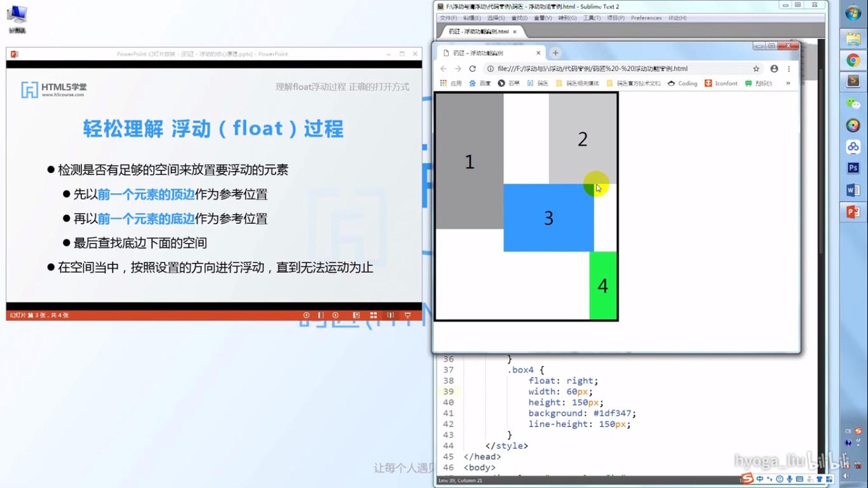Click the Sogou input method S logo

[747, 478]
